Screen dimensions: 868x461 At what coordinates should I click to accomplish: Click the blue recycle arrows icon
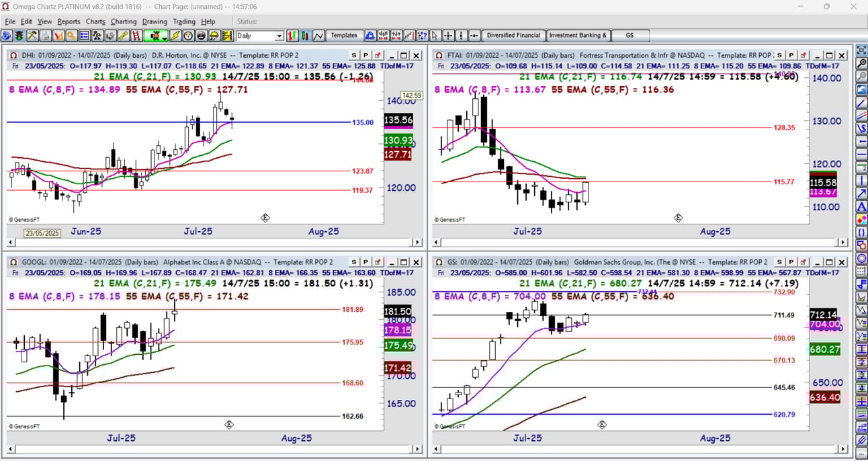(x=370, y=36)
